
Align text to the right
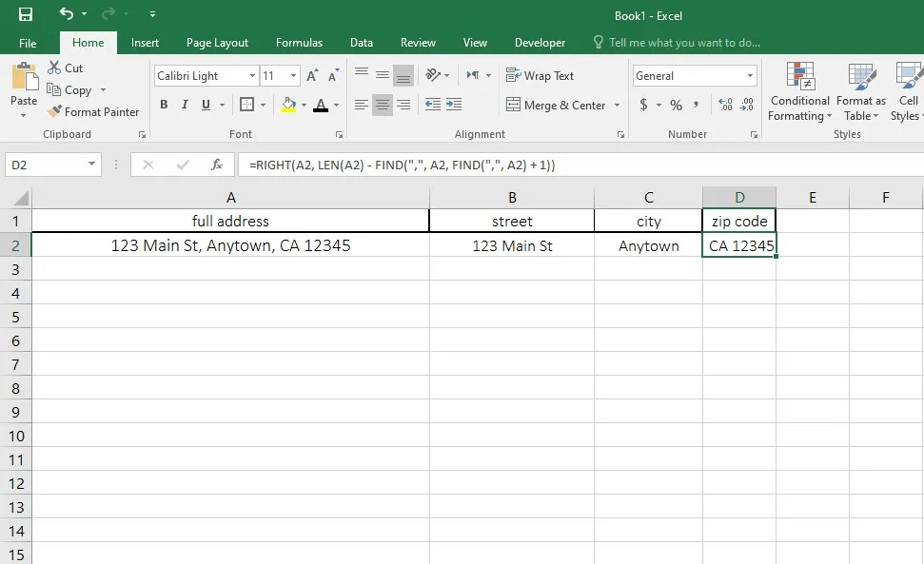pyautogui.click(x=403, y=105)
